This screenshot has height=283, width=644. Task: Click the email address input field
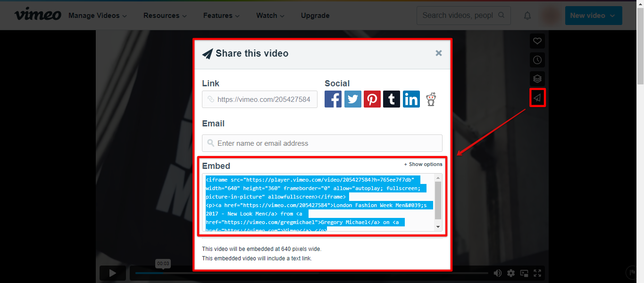point(322,143)
